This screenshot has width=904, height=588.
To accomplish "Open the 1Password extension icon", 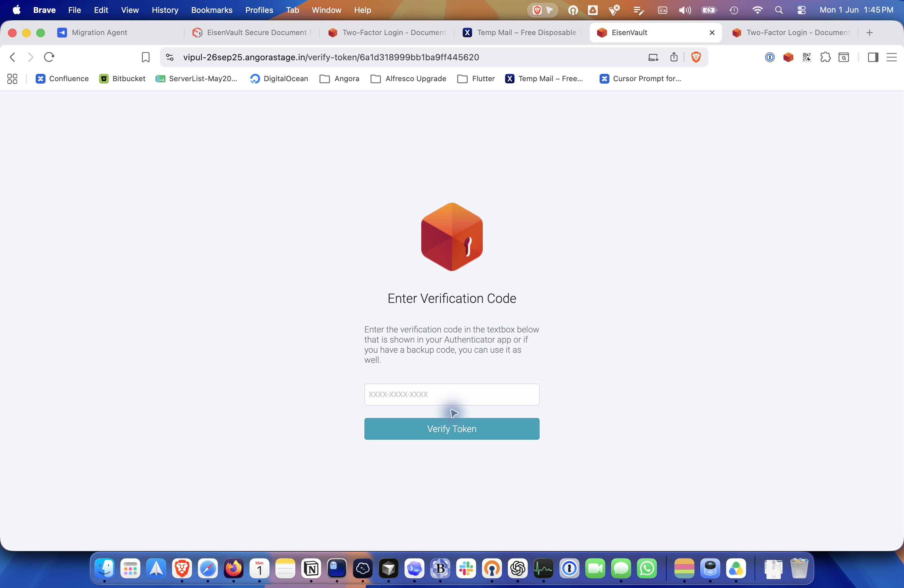I will coord(770,58).
